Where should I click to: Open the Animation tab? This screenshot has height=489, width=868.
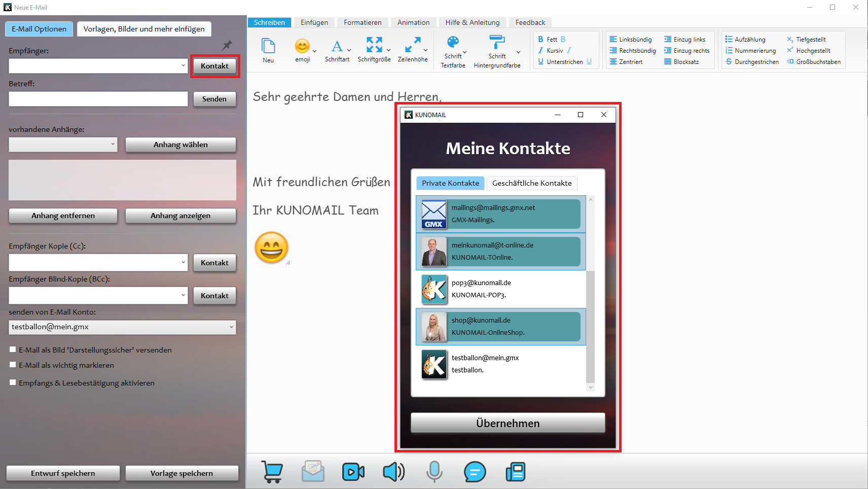click(x=413, y=22)
